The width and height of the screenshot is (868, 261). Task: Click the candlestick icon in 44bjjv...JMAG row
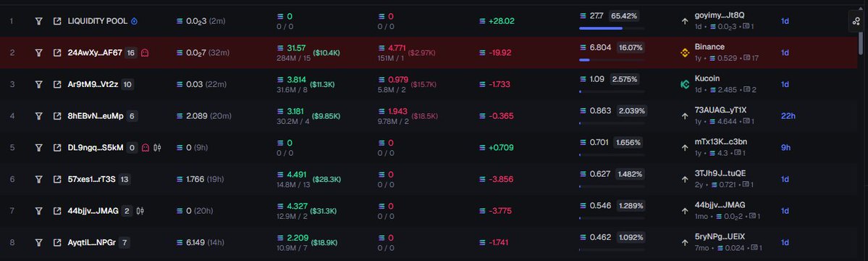140,210
